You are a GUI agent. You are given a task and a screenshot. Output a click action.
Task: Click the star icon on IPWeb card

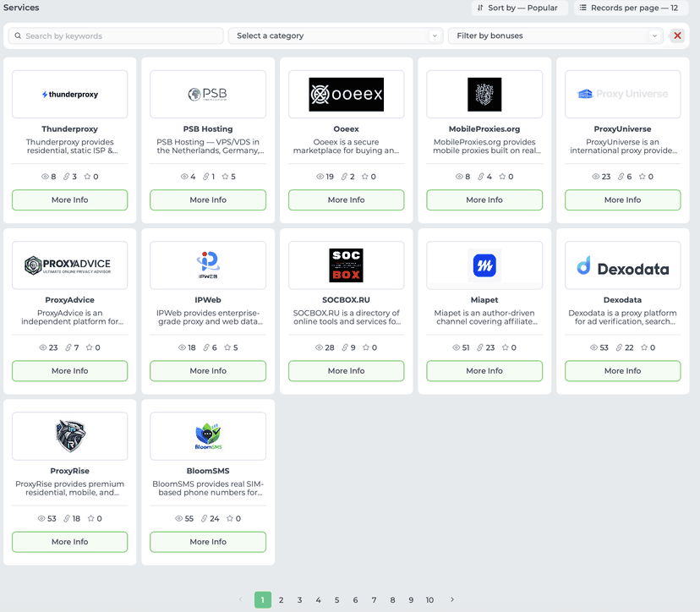(x=227, y=347)
